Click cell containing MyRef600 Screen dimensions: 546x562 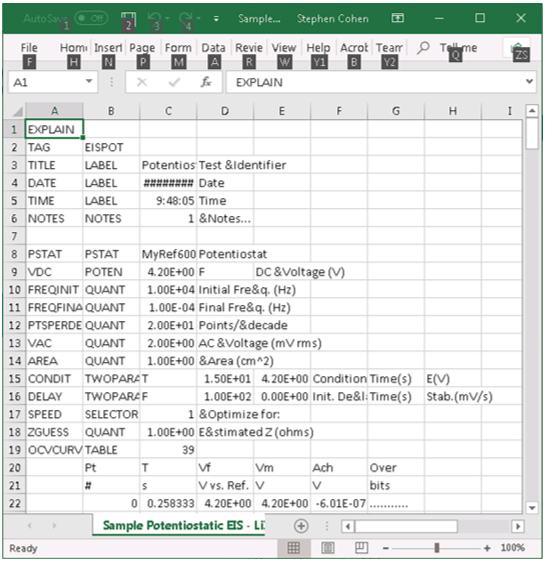tap(168, 254)
